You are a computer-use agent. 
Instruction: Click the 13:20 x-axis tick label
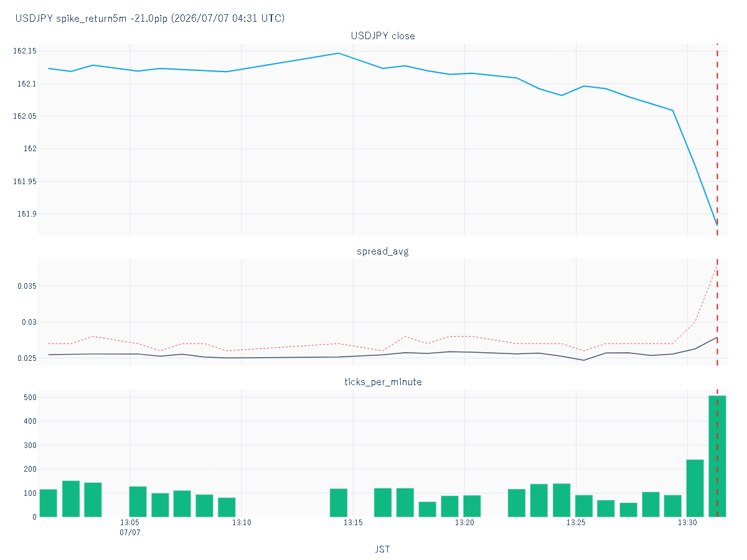(x=464, y=523)
